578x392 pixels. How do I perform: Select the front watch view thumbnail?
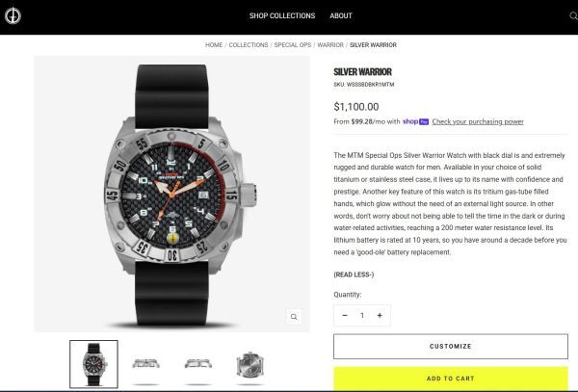click(94, 364)
